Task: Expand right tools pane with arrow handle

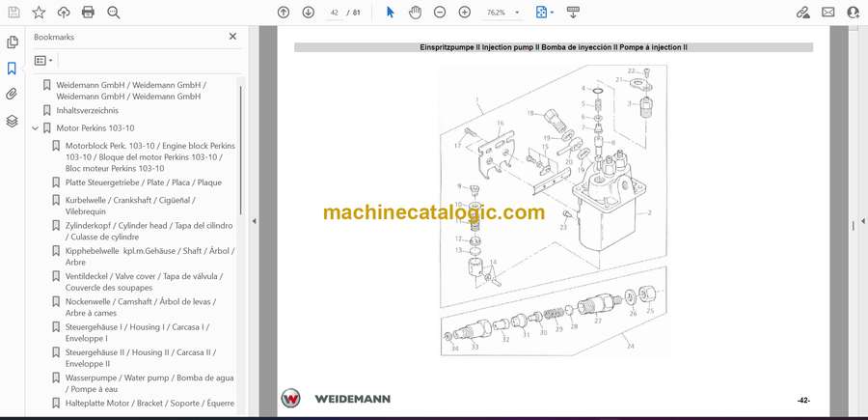Action: pos(862,221)
